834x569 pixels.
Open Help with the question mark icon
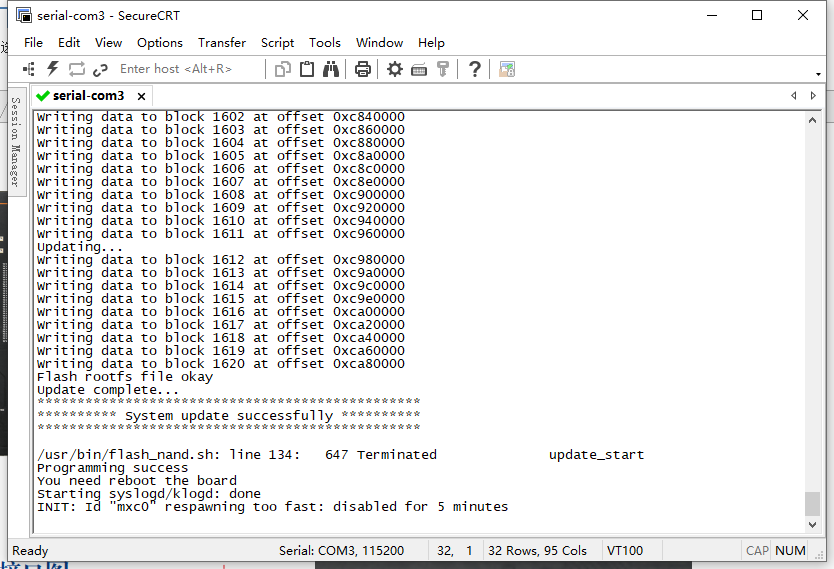coord(475,69)
